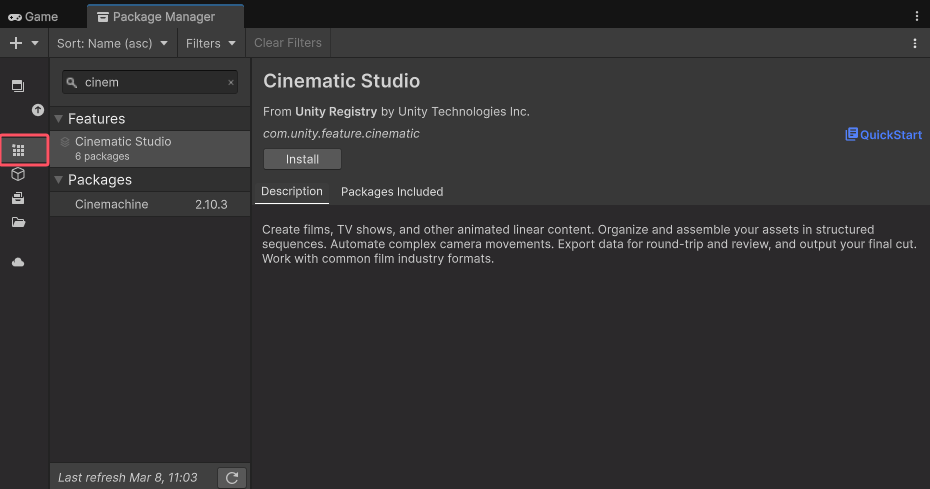
Task: Open the Services cloud icon
Action: click(18, 262)
